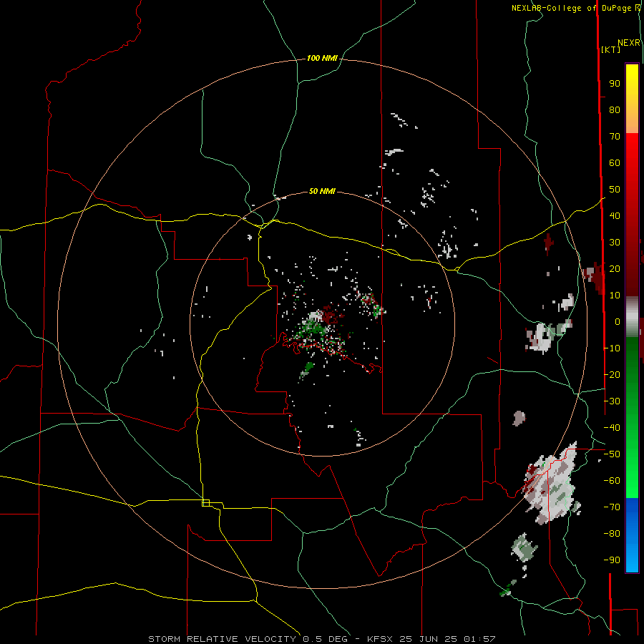Click the -30 value on velocity scale
This screenshot has width=644, height=644.
pos(612,401)
